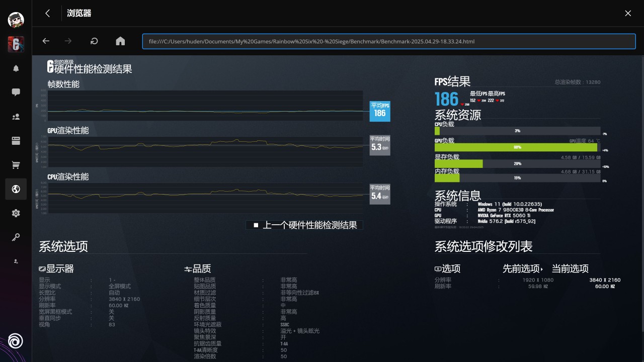Click the 内存负载 15% bar
Image resolution: width=644 pixels, height=362 pixels.
517,178
